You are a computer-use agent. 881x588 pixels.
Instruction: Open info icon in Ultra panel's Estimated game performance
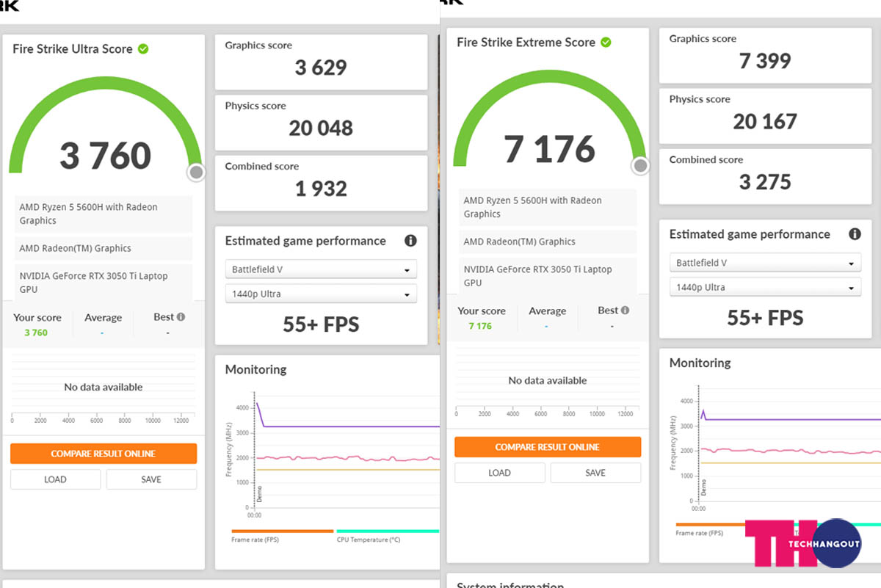(410, 241)
